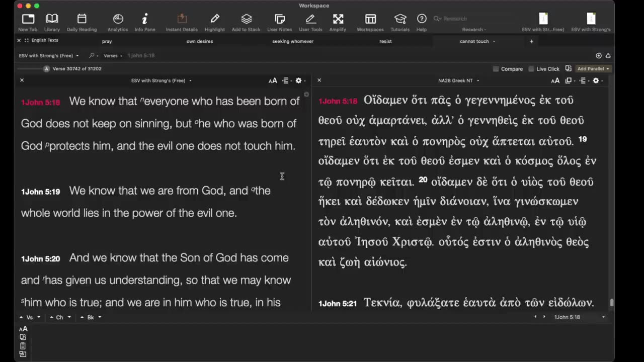644x362 pixels.
Task: Close the NA28 Greek NT pane
Action: pyautogui.click(x=319, y=80)
